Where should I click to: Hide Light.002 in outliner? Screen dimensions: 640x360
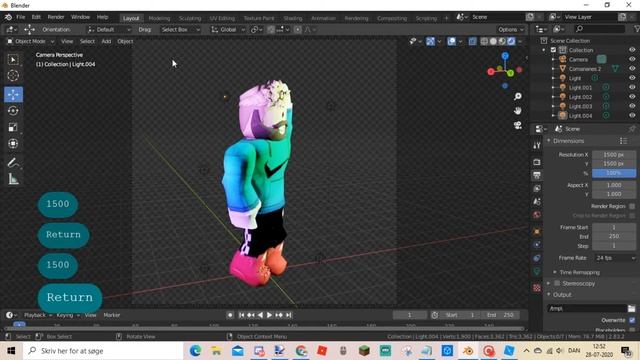(632, 97)
